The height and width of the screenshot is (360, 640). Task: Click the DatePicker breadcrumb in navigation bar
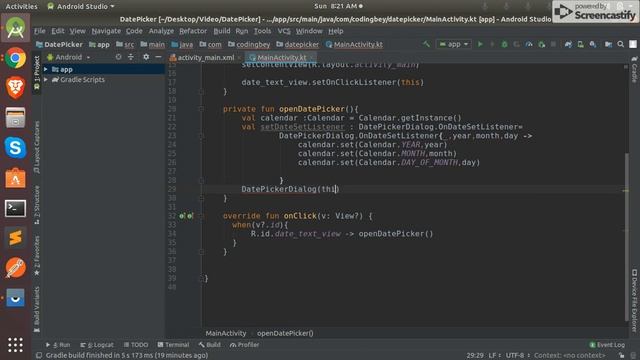pos(59,44)
